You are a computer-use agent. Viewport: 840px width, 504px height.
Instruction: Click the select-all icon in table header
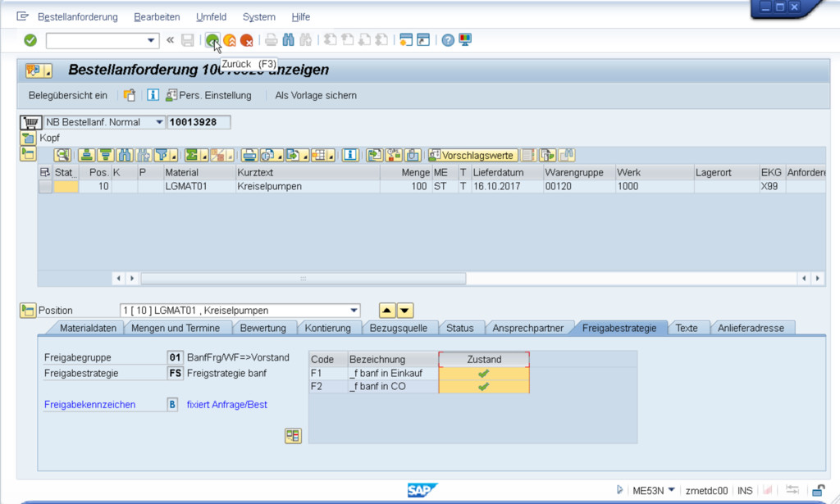(45, 172)
